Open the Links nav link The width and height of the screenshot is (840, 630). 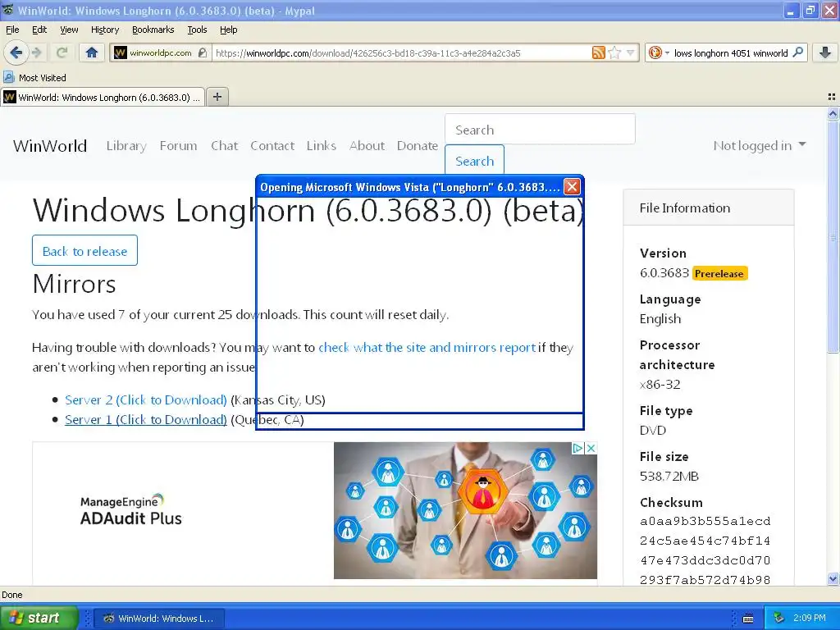(322, 146)
